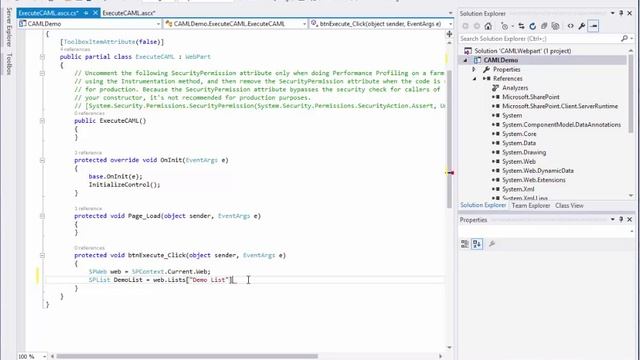Refresh the Solution Explorer

point(533,26)
